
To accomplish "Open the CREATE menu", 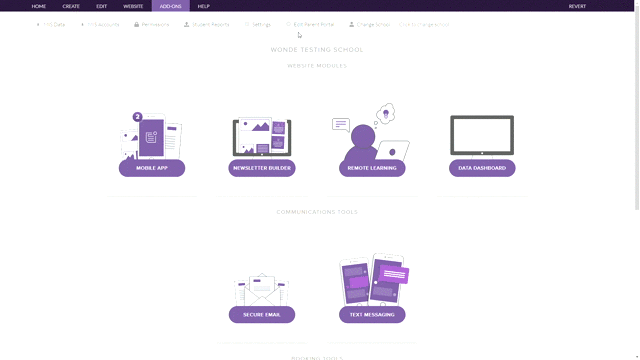I will point(71,6).
